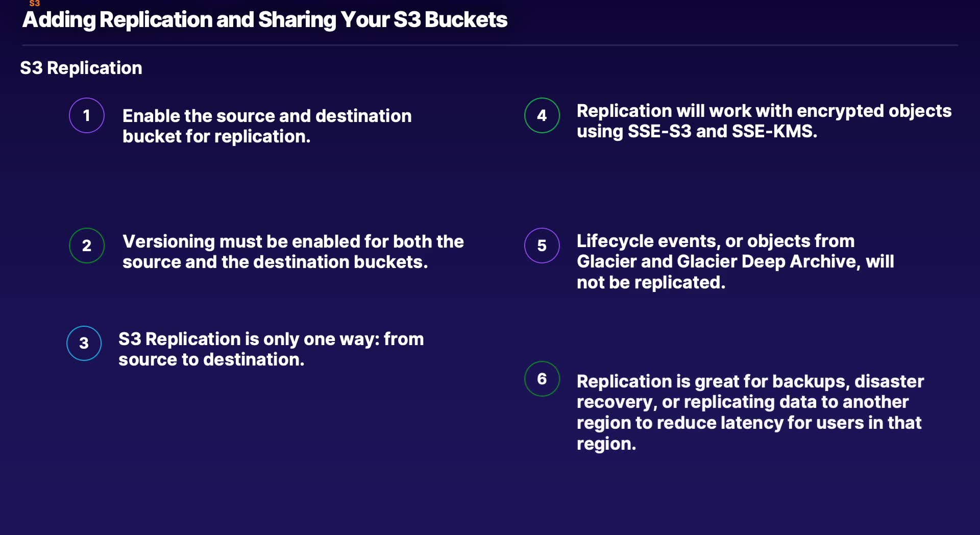Click the blue circle numbered 3

(84, 343)
